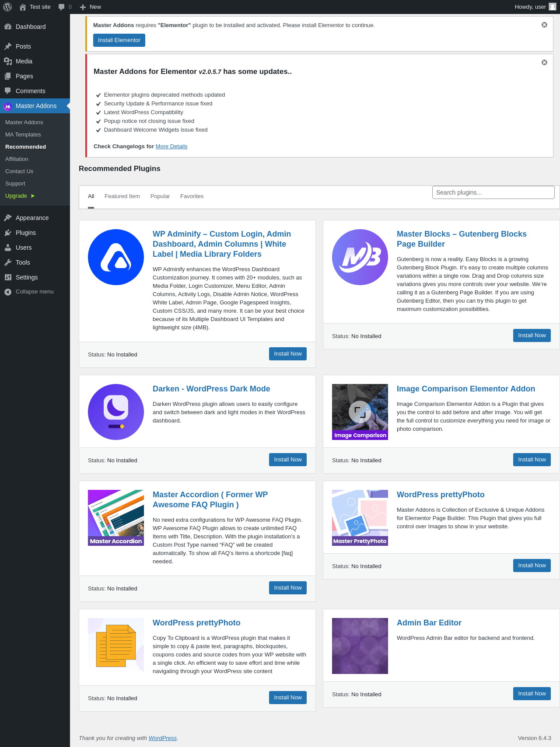Open the Master Accordion title link
Viewport: 560px width, 747px height.
210,499
